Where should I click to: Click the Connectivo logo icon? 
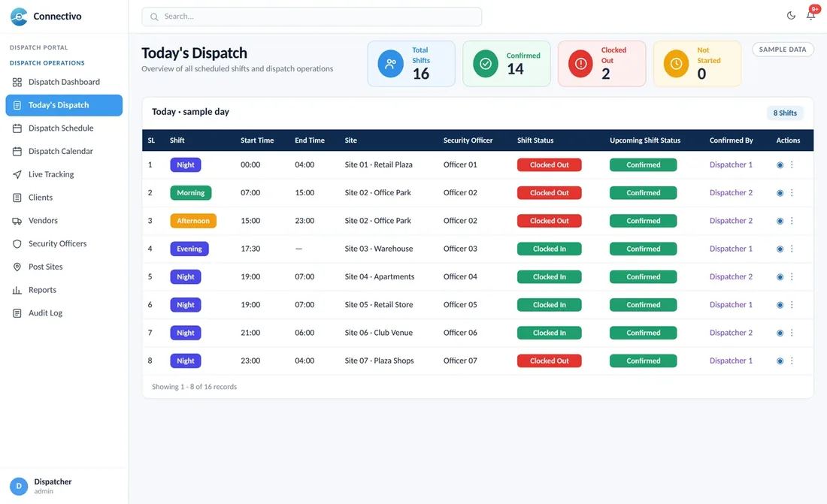click(19, 17)
